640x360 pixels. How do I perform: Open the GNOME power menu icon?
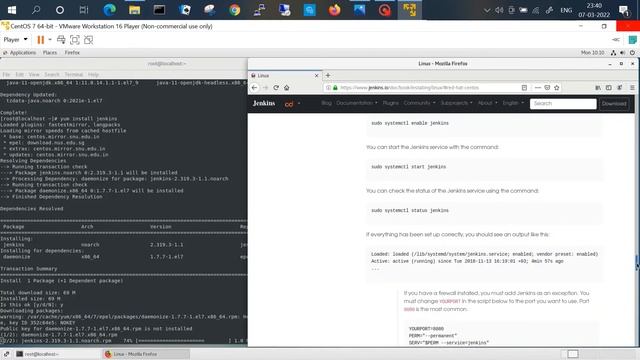pyautogui.click(x=632, y=53)
